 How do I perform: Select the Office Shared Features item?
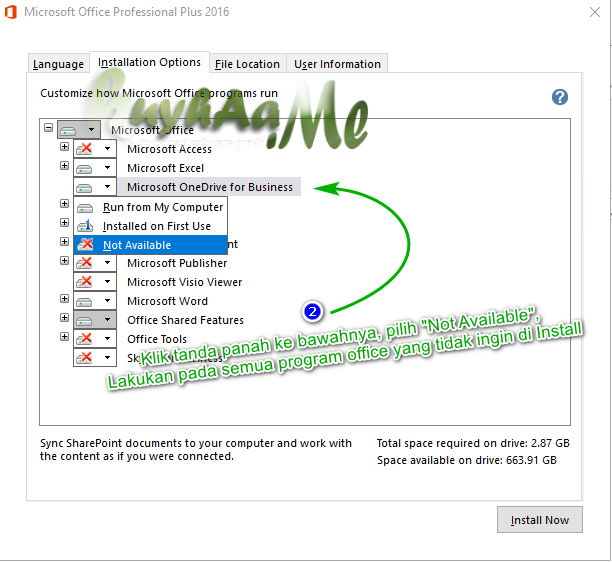(185, 320)
